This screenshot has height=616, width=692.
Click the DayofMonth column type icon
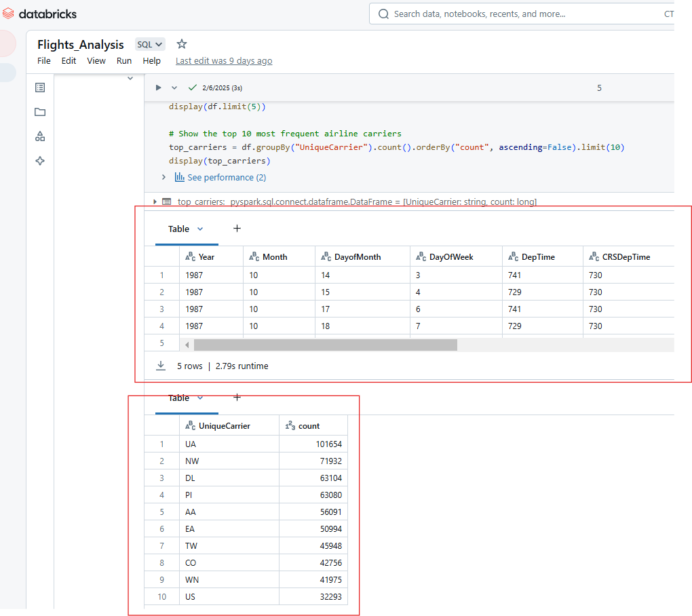coord(326,257)
